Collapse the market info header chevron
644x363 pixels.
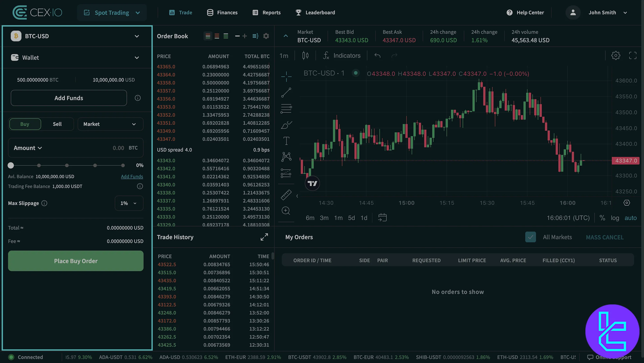tap(286, 36)
